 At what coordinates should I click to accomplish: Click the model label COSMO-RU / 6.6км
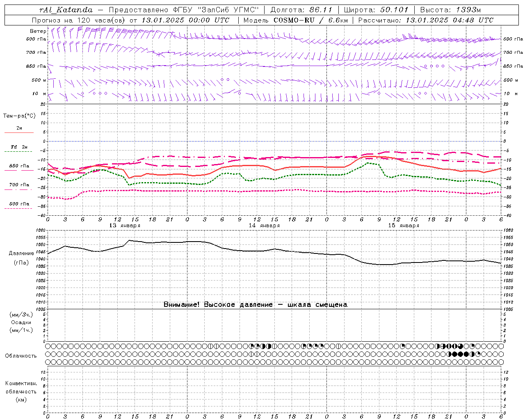[x=310, y=20]
